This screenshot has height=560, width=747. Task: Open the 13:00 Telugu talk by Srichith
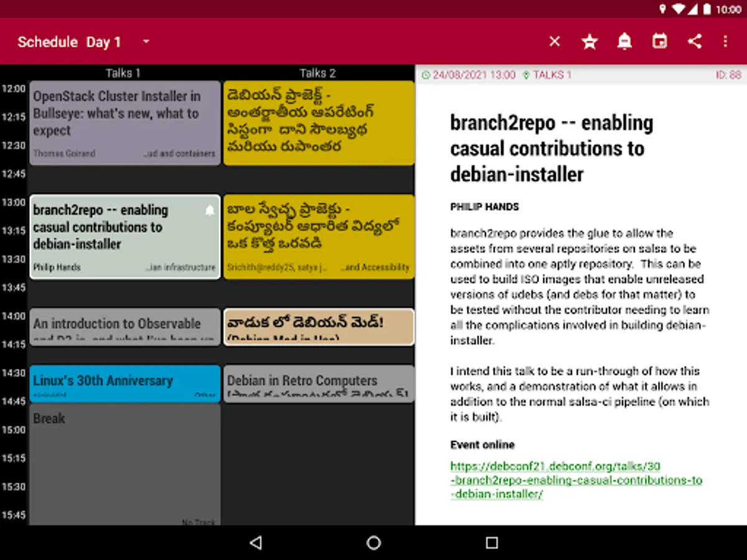point(319,237)
